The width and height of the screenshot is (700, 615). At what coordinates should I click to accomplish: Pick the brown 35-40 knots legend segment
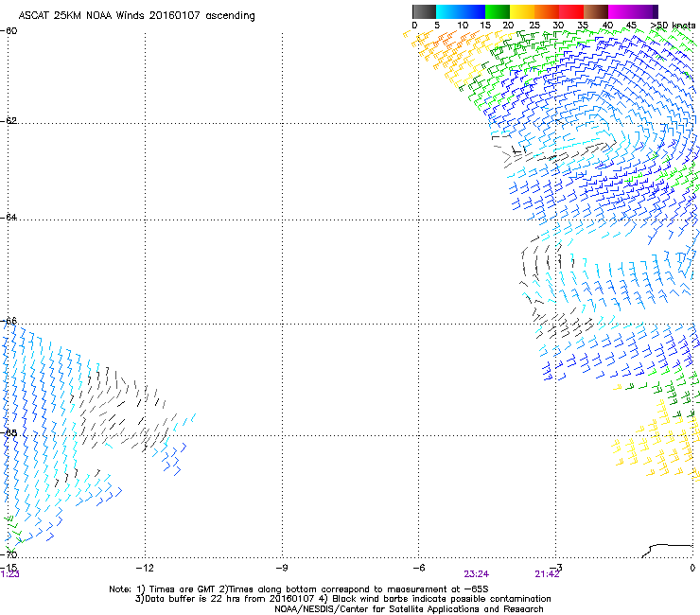point(596,11)
